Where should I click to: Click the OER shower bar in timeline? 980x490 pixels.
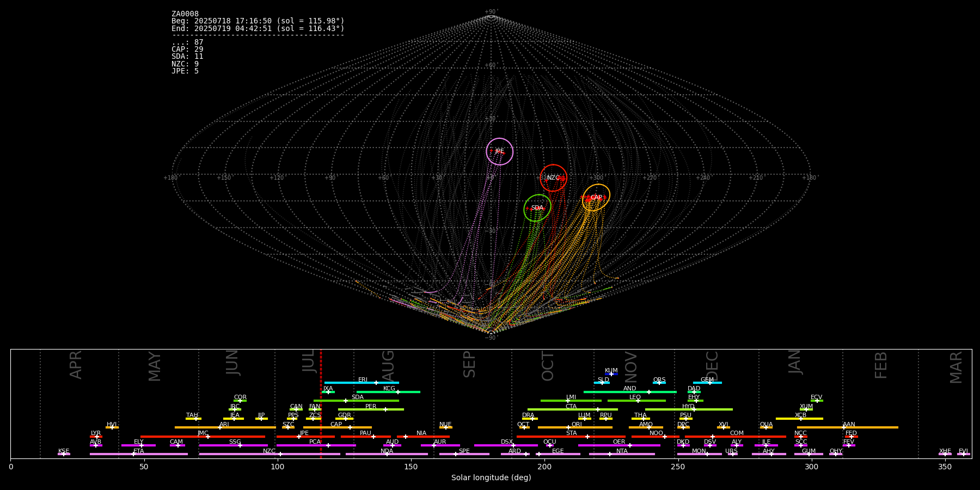point(619,445)
